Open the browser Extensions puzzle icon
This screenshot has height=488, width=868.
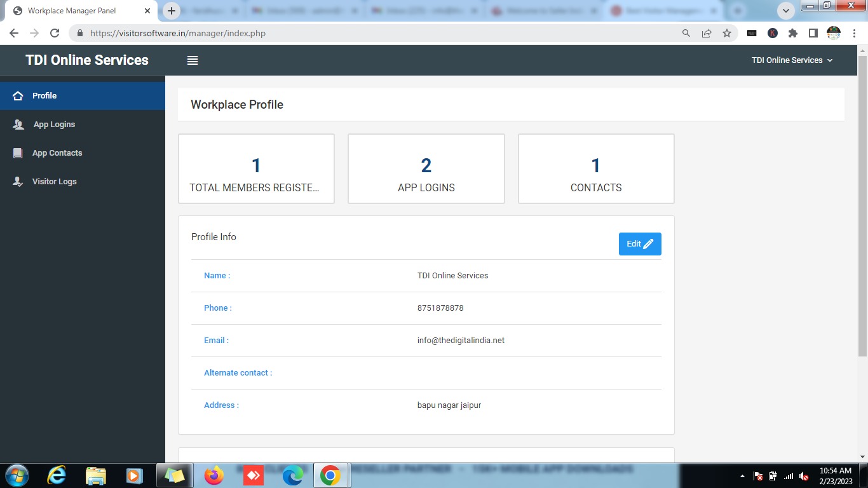(x=792, y=33)
